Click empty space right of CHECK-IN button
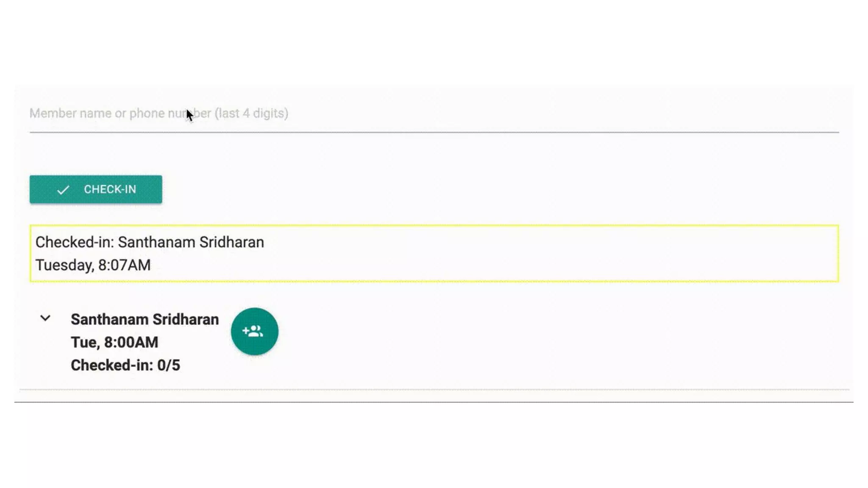This screenshot has height=488, width=868. coord(500,189)
